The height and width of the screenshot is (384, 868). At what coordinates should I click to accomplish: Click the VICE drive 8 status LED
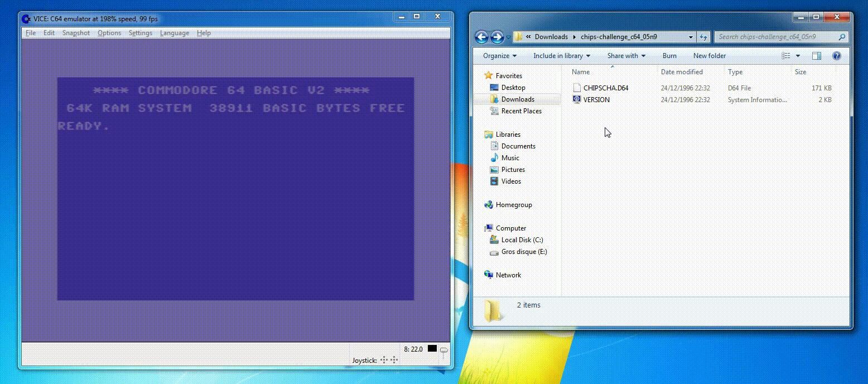click(432, 349)
